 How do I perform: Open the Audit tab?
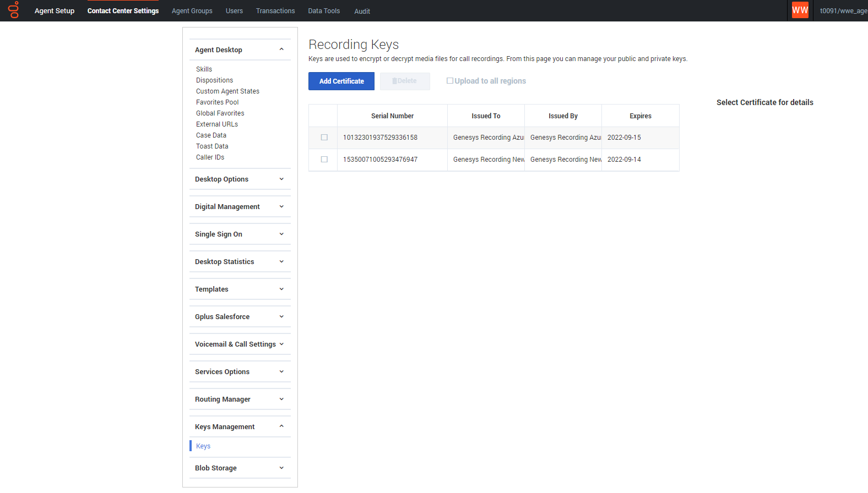tap(362, 11)
